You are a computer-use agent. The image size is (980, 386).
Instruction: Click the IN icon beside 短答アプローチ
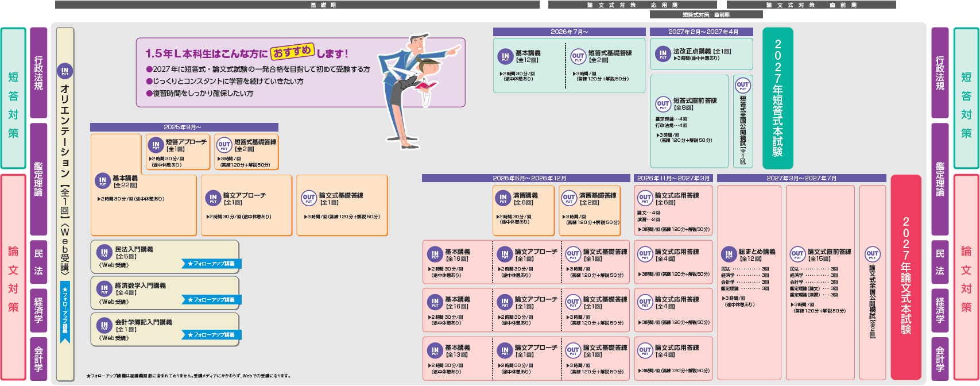(156, 145)
